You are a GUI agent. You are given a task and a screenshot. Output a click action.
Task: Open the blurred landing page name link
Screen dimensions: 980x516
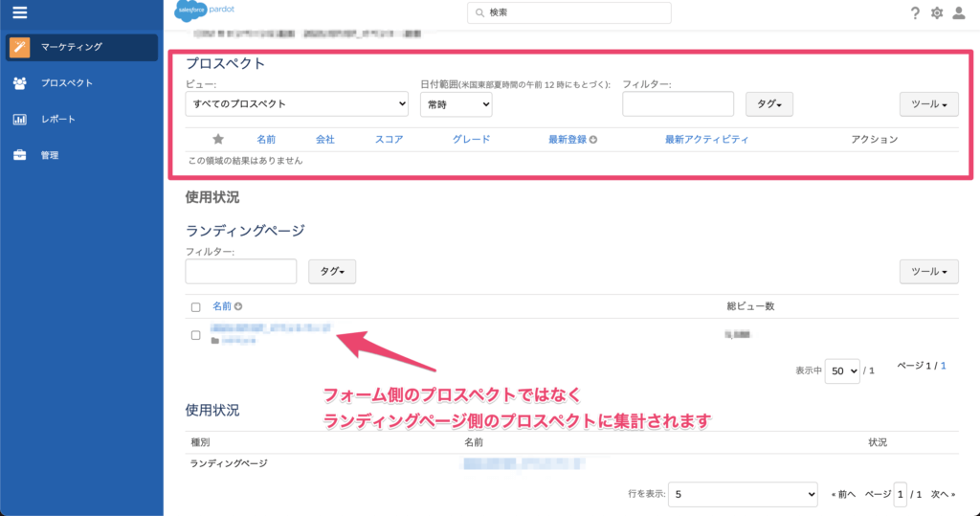271,327
